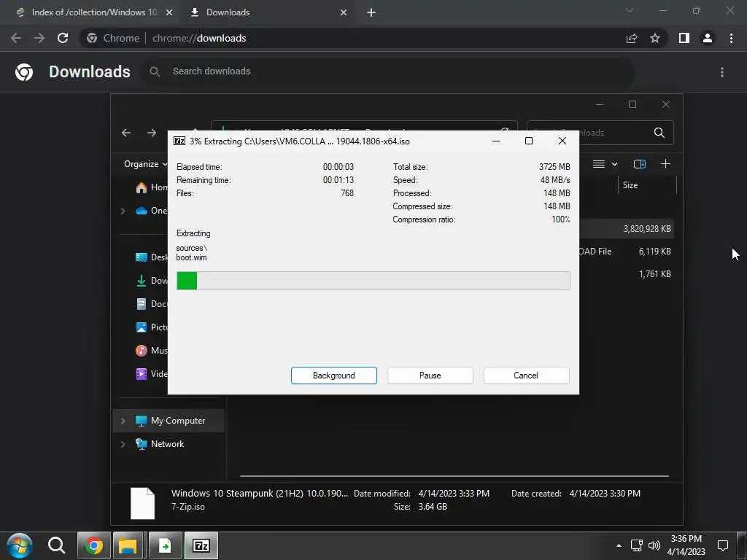This screenshot has height=560, width=747.
Task: Close the Index of /collection tab
Action: point(169,12)
